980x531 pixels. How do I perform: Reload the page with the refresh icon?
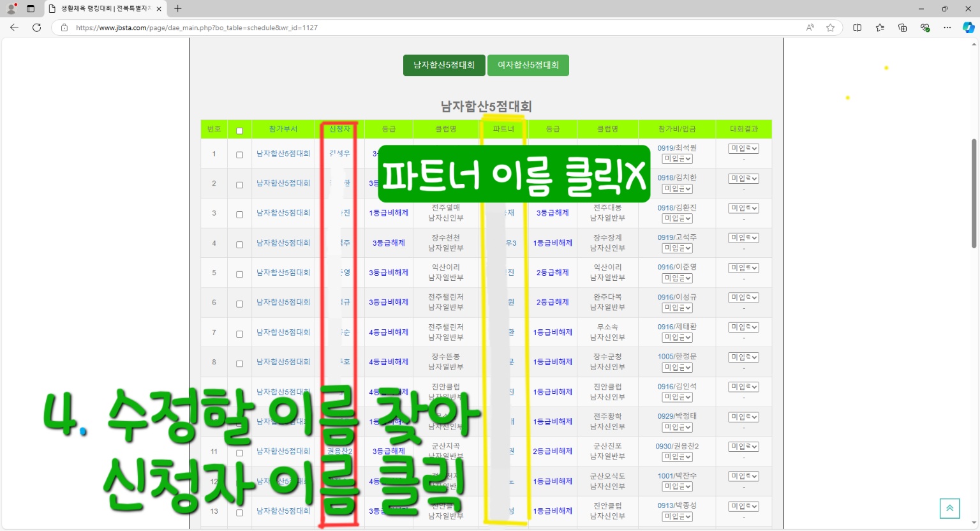click(36, 27)
